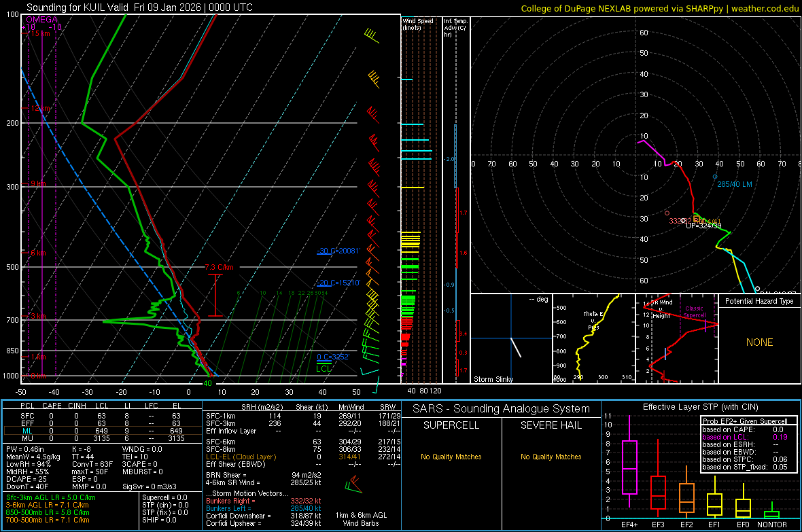This screenshot has height=532, width=802.
Task: Click the CAPE column header
Action: 52,406
